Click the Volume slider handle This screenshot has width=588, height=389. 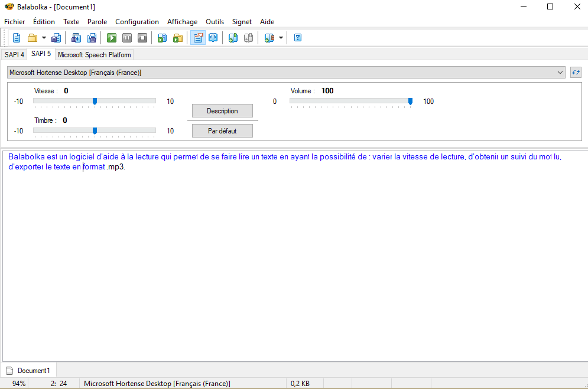pyautogui.click(x=410, y=101)
